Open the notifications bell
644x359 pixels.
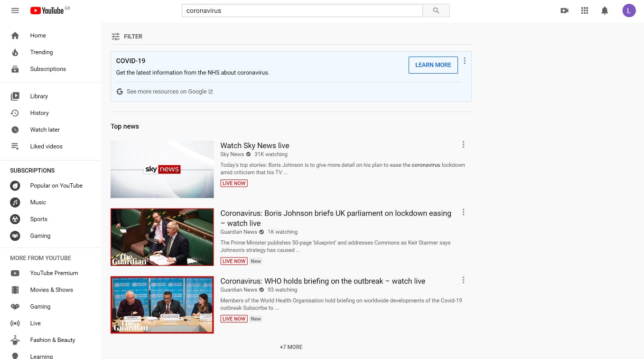(605, 10)
